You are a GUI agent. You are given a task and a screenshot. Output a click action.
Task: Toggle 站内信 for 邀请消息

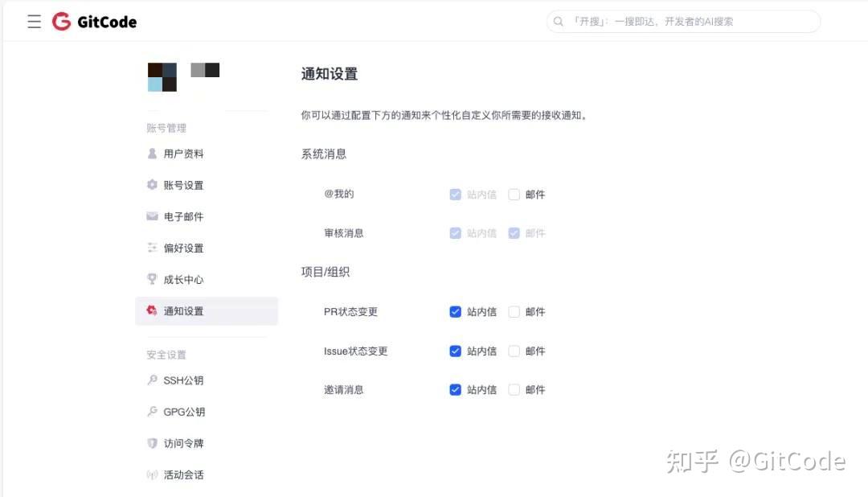[x=456, y=389]
